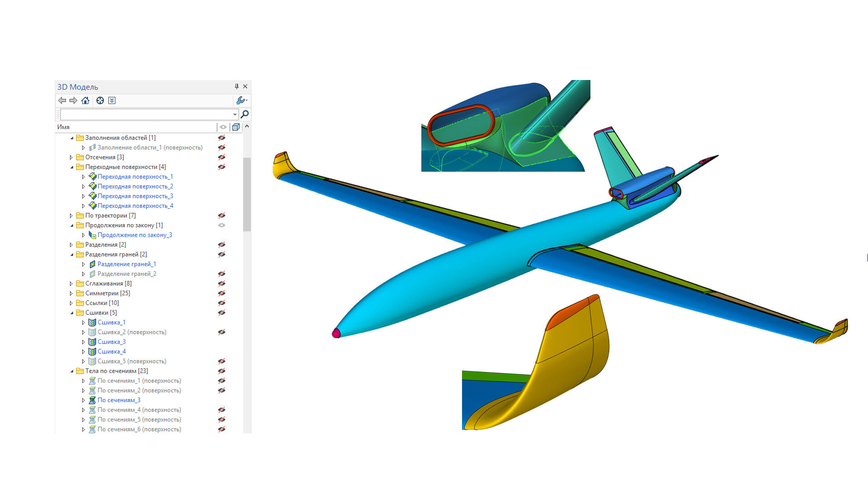Click По сечениям_2 (поверхность) label
The width and height of the screenshot is (868, 488).
tap(139, 390)
